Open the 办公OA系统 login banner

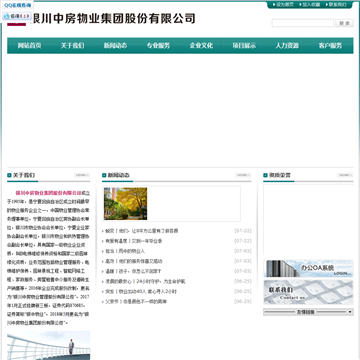pyautogui.click(x=308, y=269)
